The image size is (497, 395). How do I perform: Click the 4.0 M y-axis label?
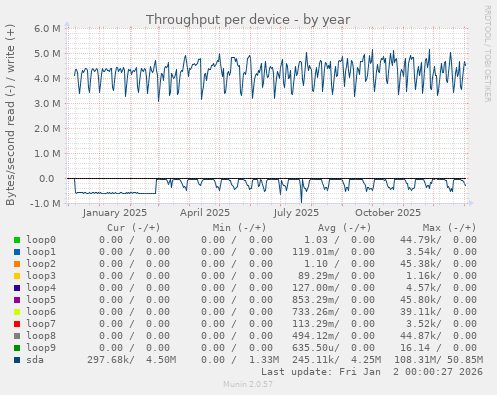[x=47, y=79]
